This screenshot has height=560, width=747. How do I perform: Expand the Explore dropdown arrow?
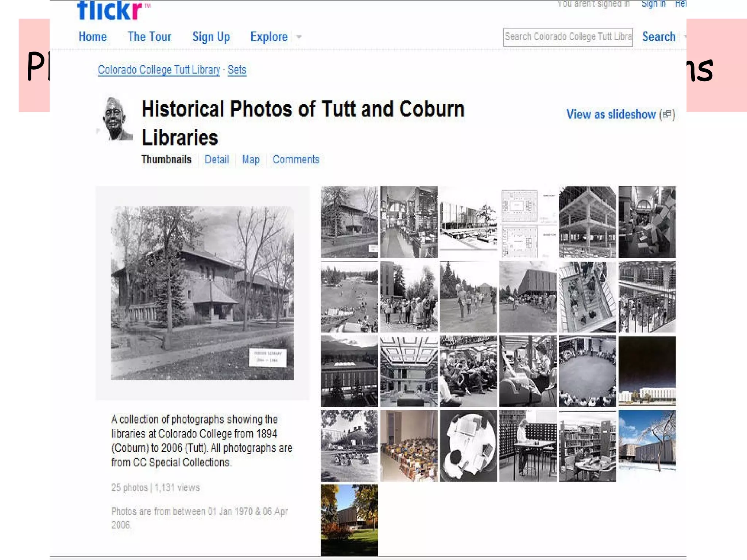(299, 37)
